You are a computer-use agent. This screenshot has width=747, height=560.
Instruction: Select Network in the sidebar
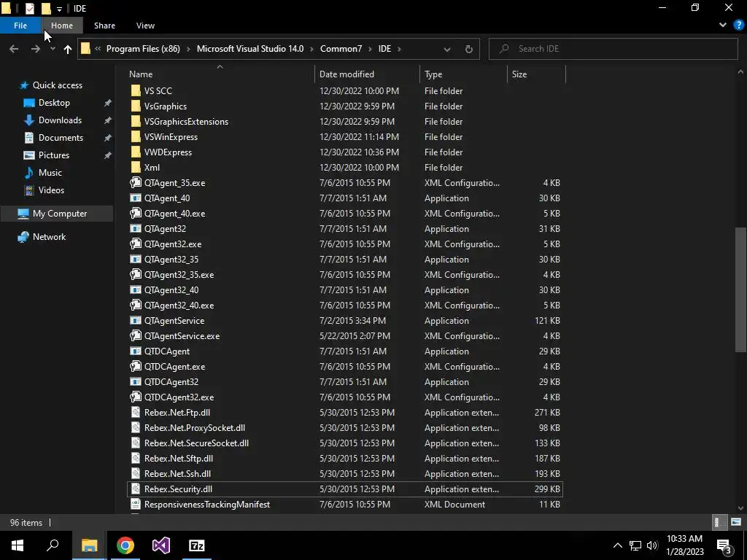click(x=49, y=237)
